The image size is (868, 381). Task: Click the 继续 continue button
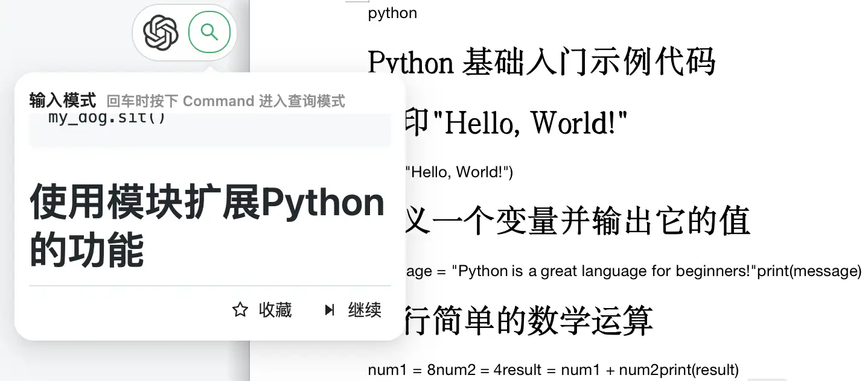[353, 310]
